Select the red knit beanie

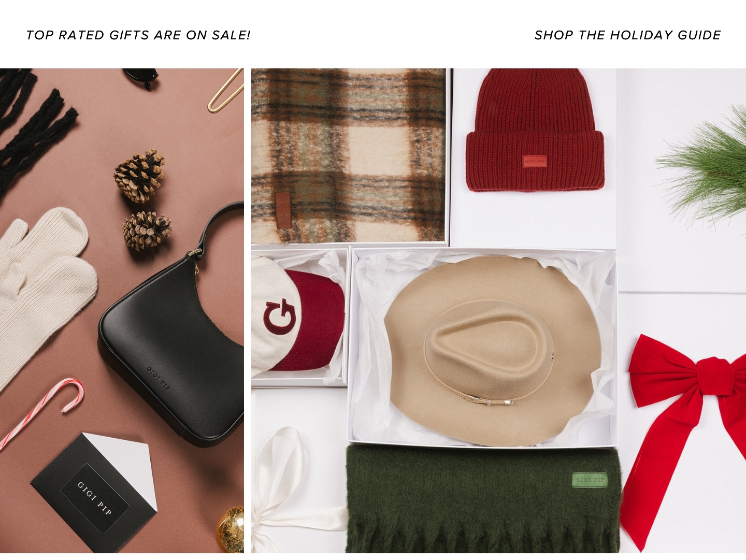[535, 130]
